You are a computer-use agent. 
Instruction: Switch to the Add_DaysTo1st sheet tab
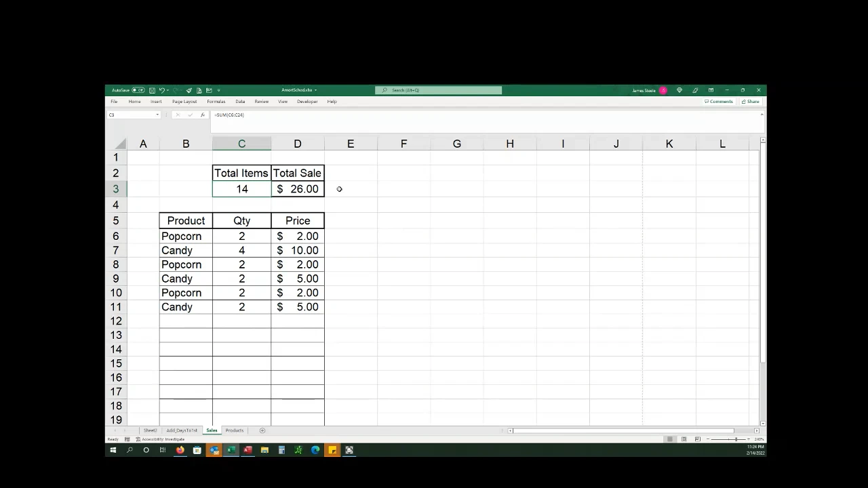(182, 430)
